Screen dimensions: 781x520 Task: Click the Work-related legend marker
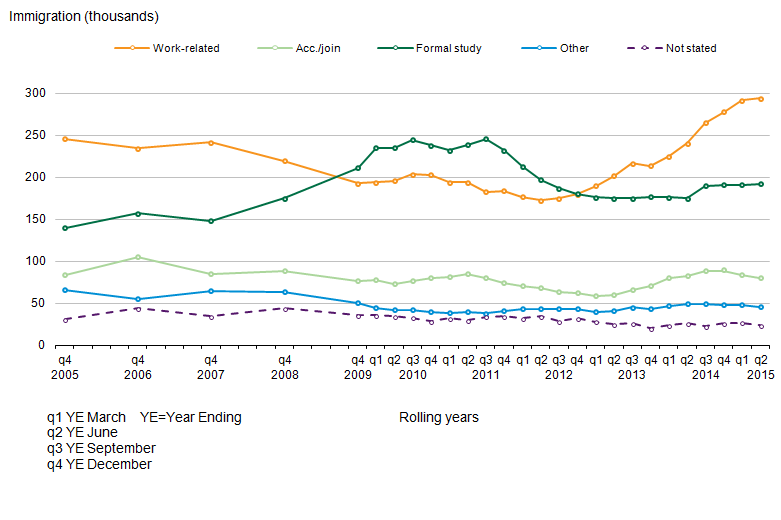[131, 48]
